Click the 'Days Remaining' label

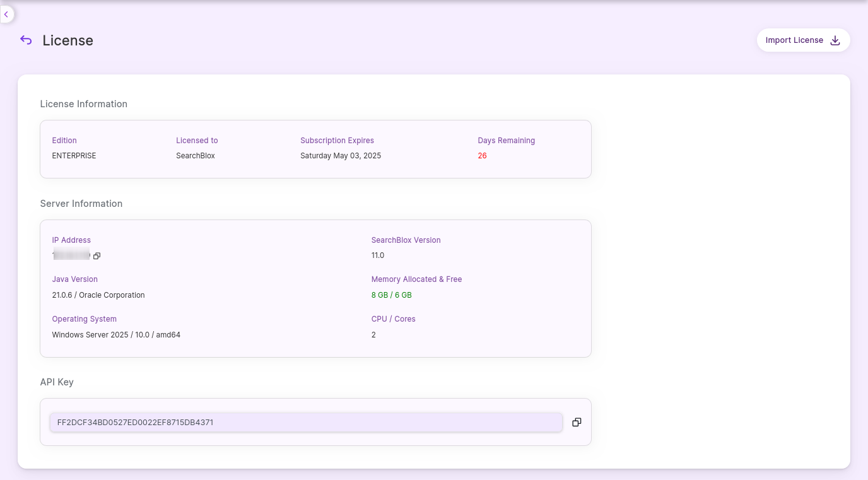tap(507, 141)
